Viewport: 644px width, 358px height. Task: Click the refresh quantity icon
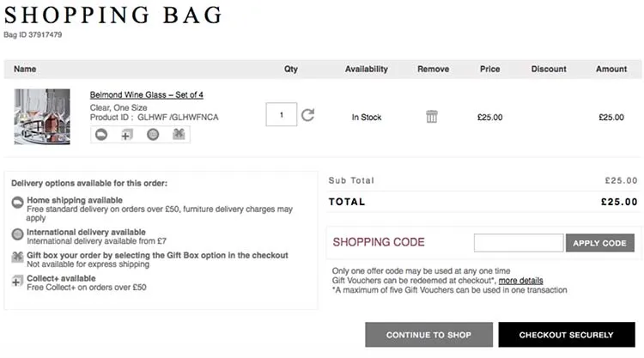pyautogui.click(x=307, y=114)
